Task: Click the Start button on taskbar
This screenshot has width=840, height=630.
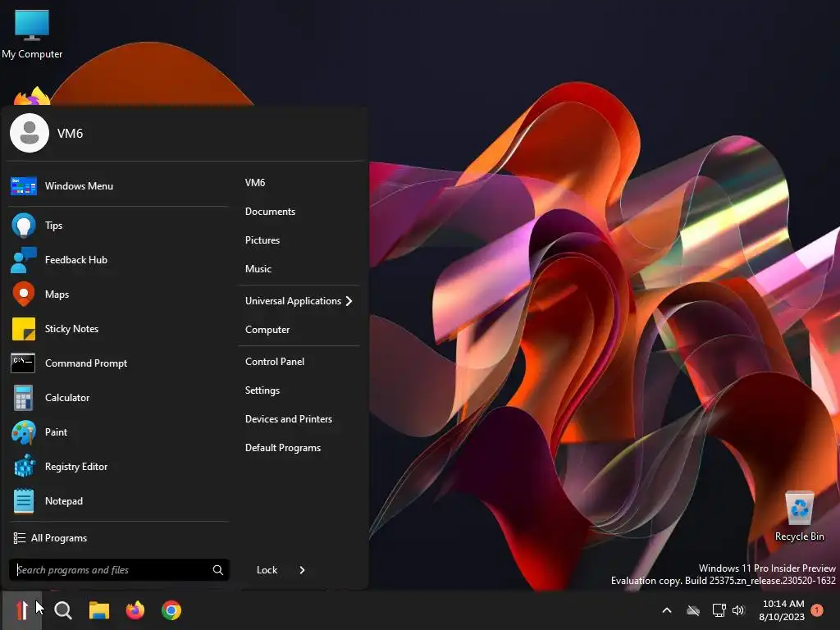Action: 21,610
